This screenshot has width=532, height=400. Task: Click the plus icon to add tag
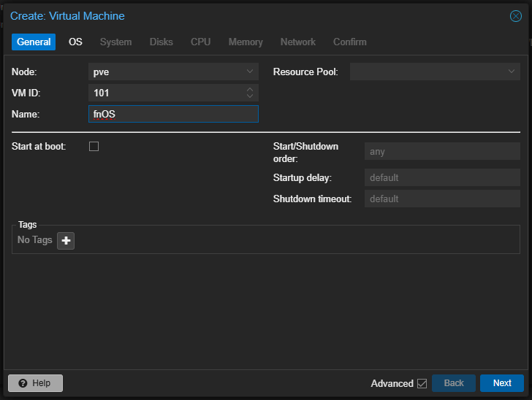coord(66,241)
